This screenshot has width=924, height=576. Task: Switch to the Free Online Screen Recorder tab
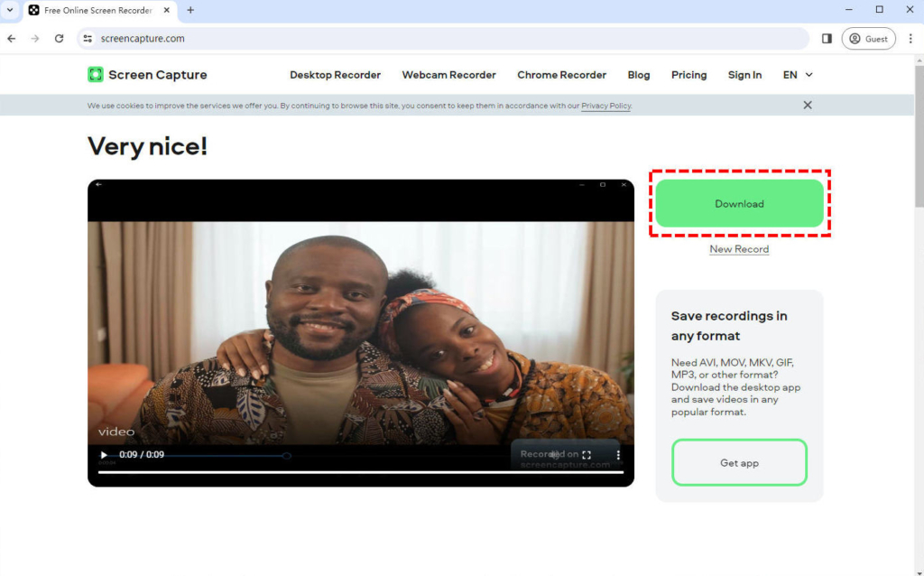[x=99, y=11]
